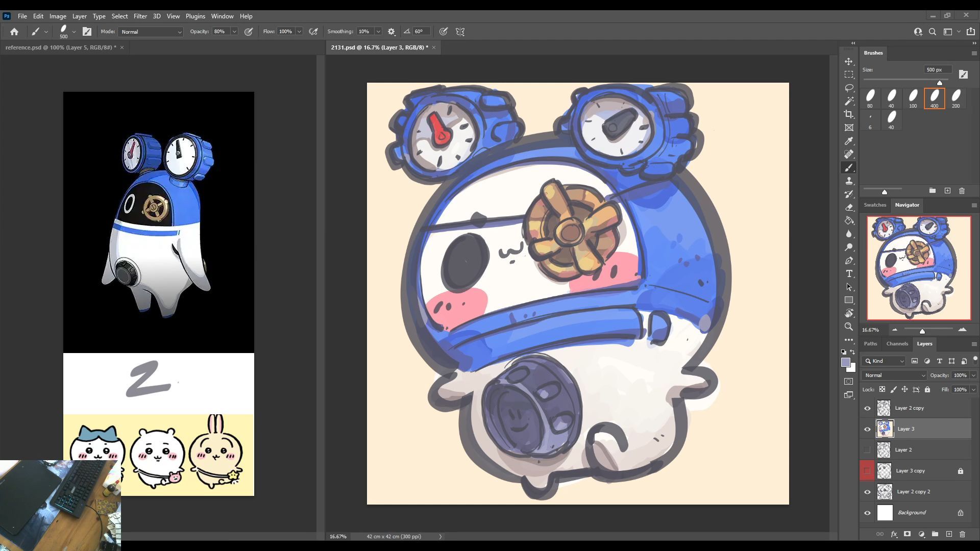Viewport: 980px width, 551px height.
Task: Create new brush in Brushes panel
Action: (x=947, y=191)
